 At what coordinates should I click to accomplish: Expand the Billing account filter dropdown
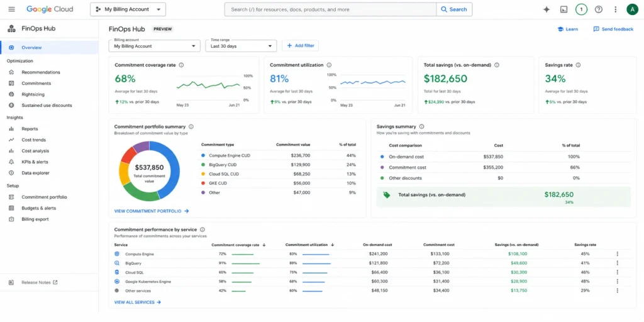[155, 45]
